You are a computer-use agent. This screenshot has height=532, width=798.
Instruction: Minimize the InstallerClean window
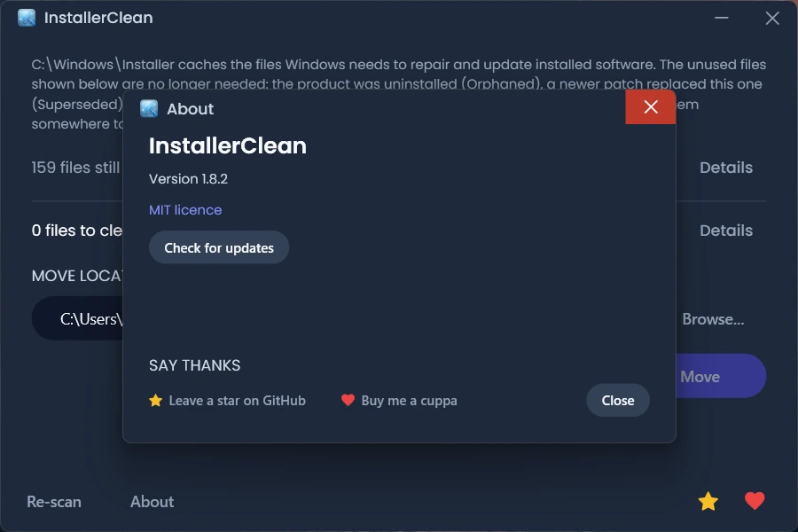tap(721, 18)
